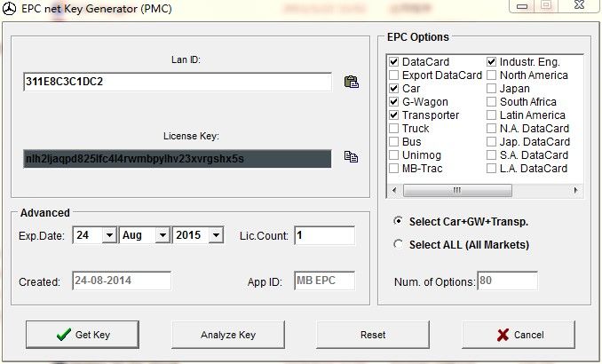Image resolution: width=602 pixels, height=364 pixels.
Task: Click the options list horizontal scrollbar thumb
Action: 457,190
